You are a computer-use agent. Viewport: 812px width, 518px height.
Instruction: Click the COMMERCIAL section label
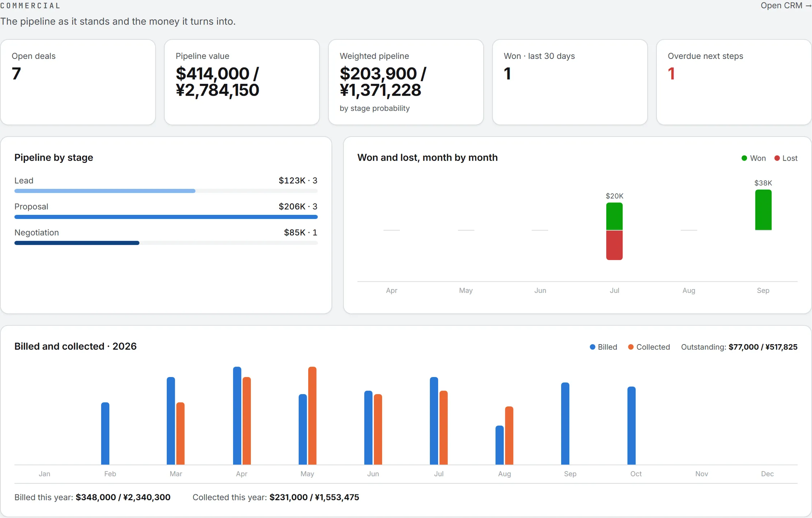pyautogui.click(x=30, y=6)
